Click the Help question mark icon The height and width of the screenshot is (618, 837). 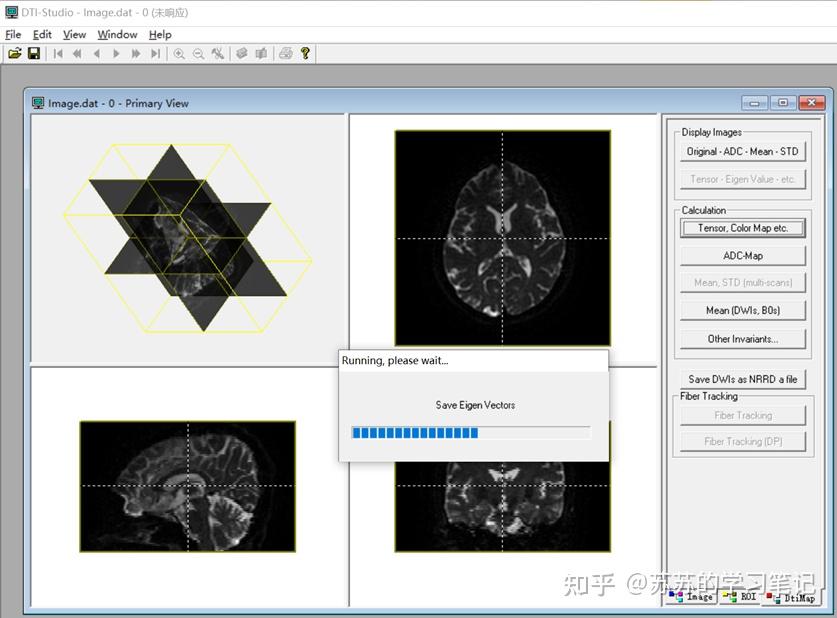(x=305, y=53)
